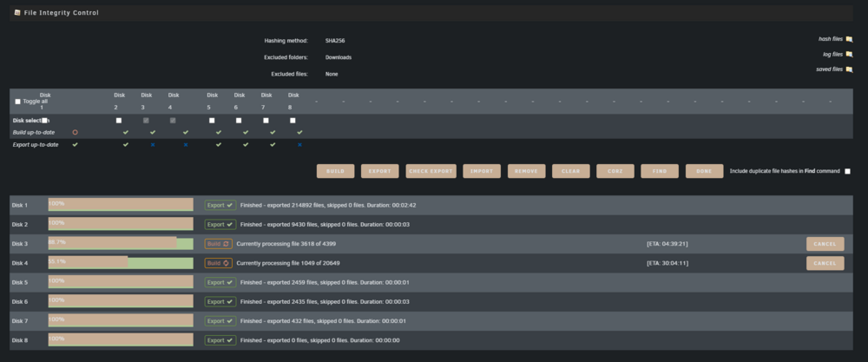
Task: Cancel the Disk 3 build
Action: pyautogui.click(x=825, y=244)
